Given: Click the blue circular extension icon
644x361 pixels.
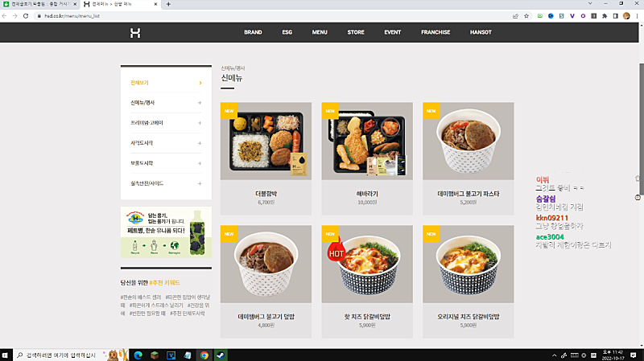Looking at the screenshot, I should click(x=551, y=16).
